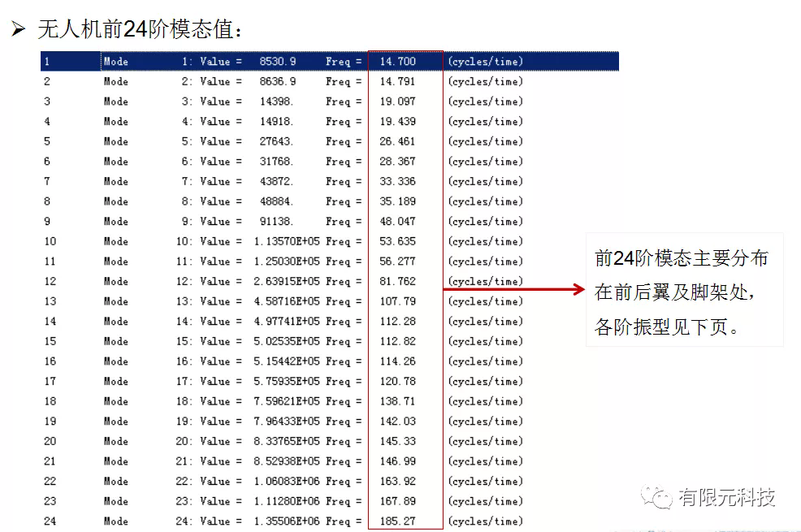Click the dark blue header bar of Mode 1
Viewport: 801px width, 532px height.
click(325, 61)
